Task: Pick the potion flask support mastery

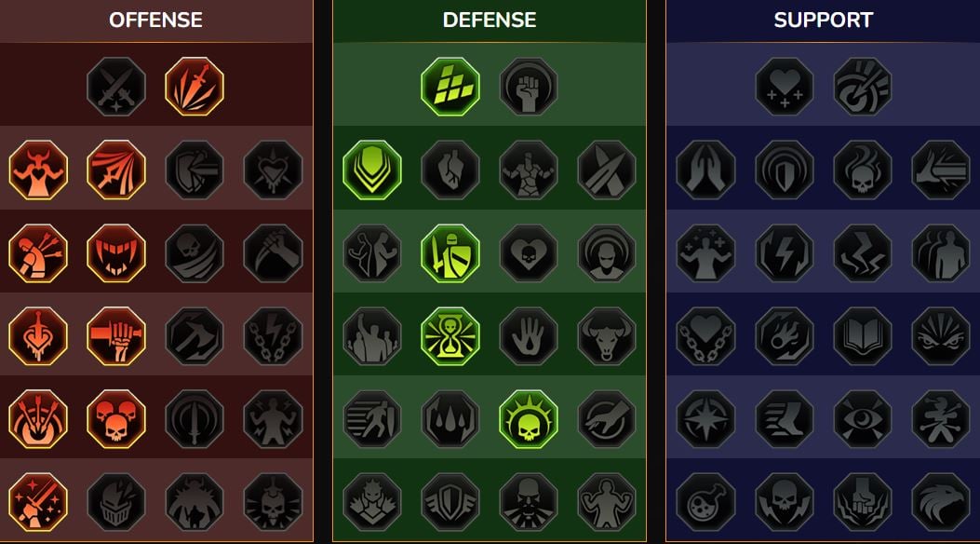Action: click(x=706, y=502)
